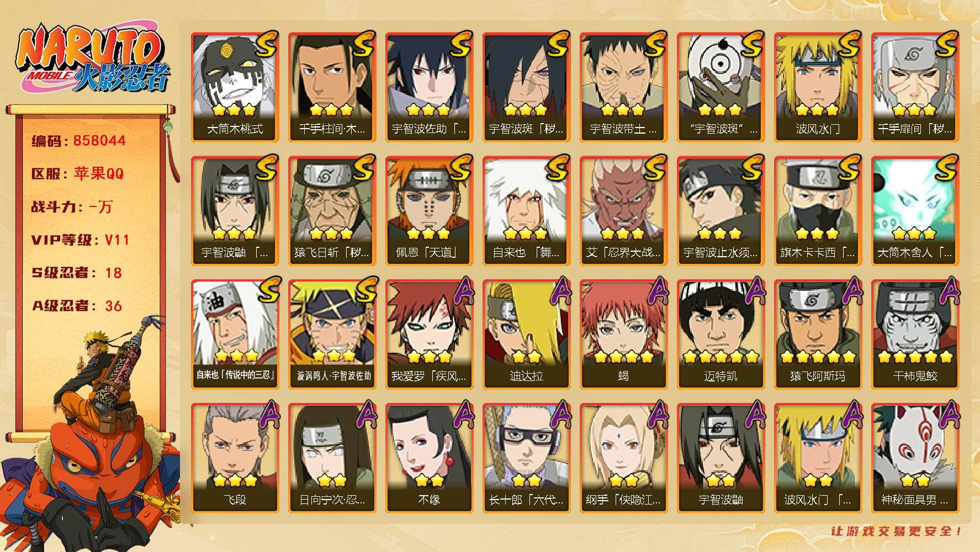Image resolution: width=980 pixels, height=552 pixels.
Task: Select the 干柿鬼鲛 portrait
Action: pyautogui.click(x=915, y=334)
